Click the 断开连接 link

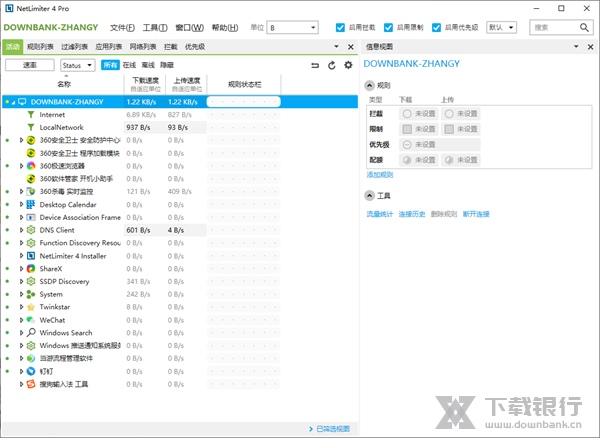[476, 214]
